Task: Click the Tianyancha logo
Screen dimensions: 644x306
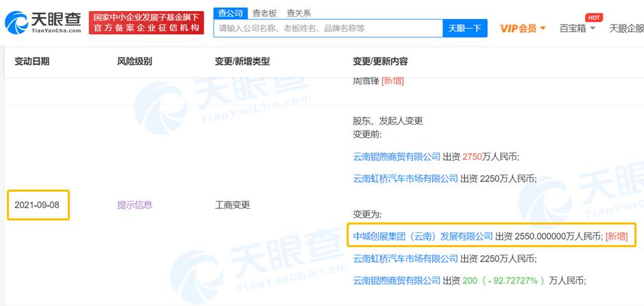Action: 43,22
